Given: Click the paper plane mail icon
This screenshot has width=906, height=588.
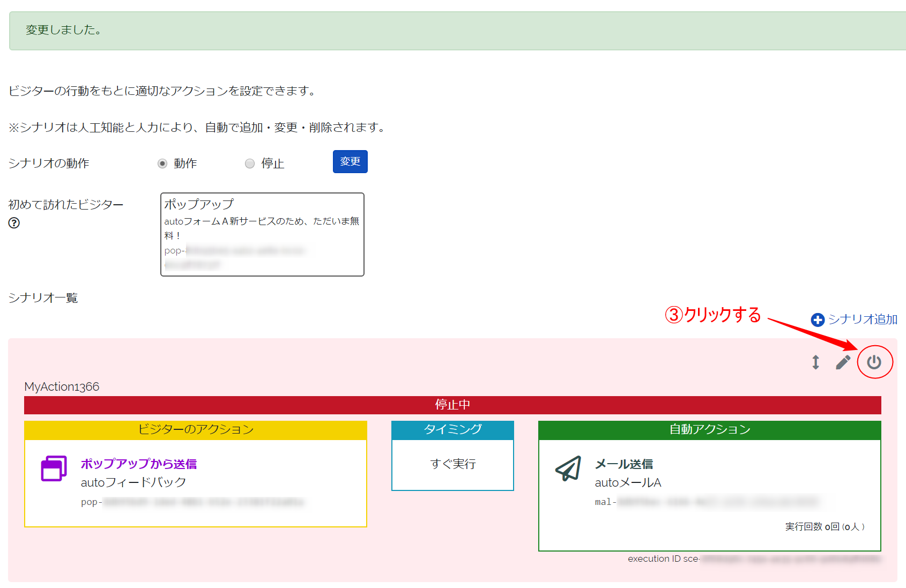Looking at the screenshot, I should tap(568, 468).
